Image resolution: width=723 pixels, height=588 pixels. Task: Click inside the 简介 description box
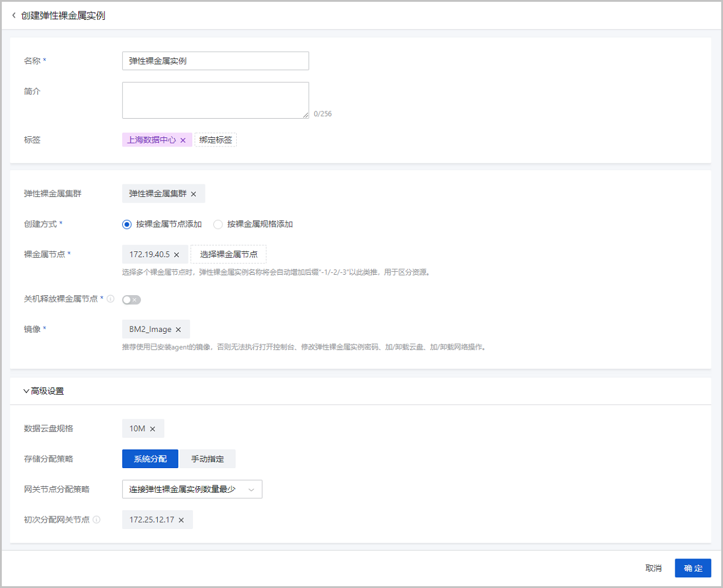[215, 99]
